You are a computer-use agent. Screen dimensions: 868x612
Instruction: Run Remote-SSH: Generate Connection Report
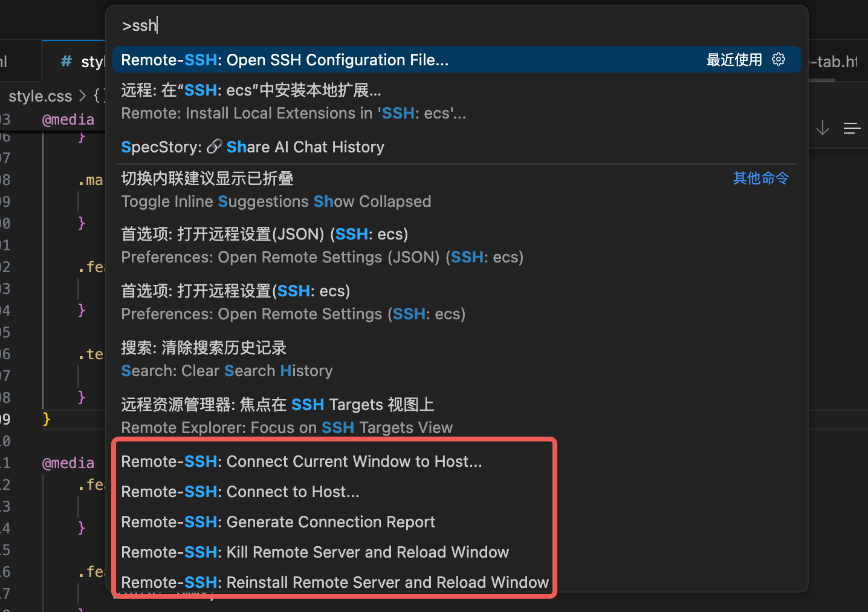[x=456, y=522]
